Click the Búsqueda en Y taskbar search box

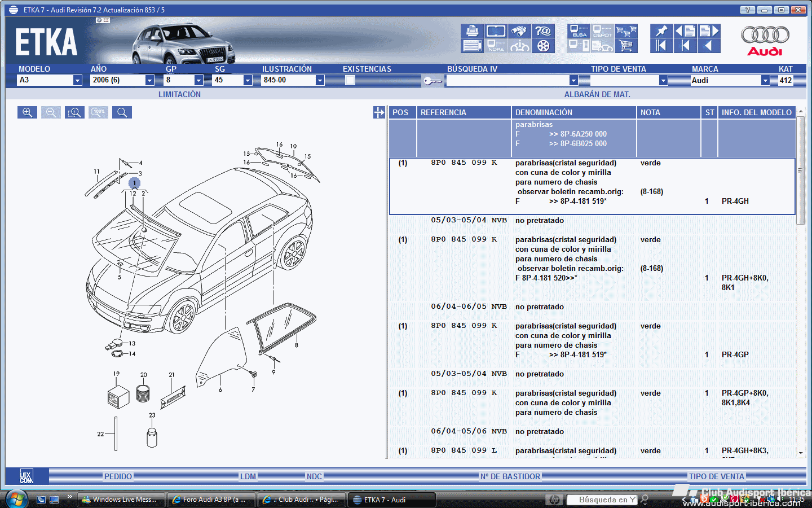[x=602, y=500]
